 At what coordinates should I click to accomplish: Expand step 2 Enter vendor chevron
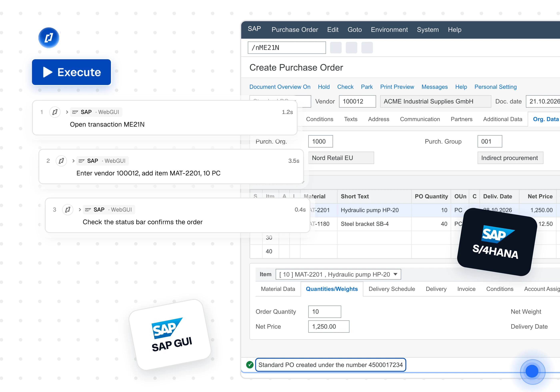click(73, 161)
